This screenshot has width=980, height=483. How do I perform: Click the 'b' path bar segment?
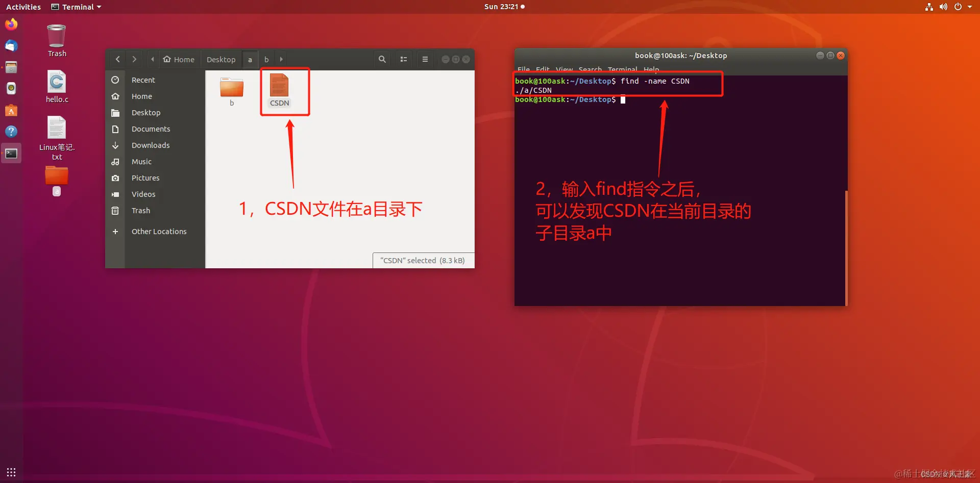[x=266, y=59]
